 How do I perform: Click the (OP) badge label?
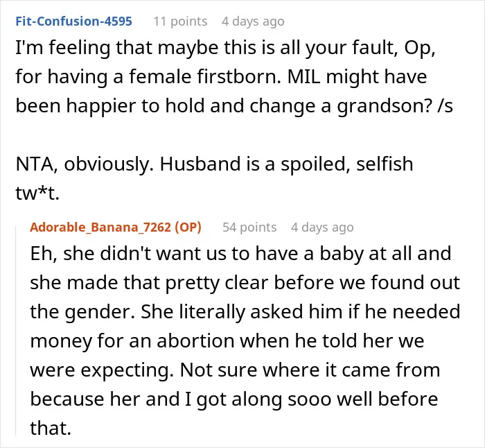click(x=188, y=227)
